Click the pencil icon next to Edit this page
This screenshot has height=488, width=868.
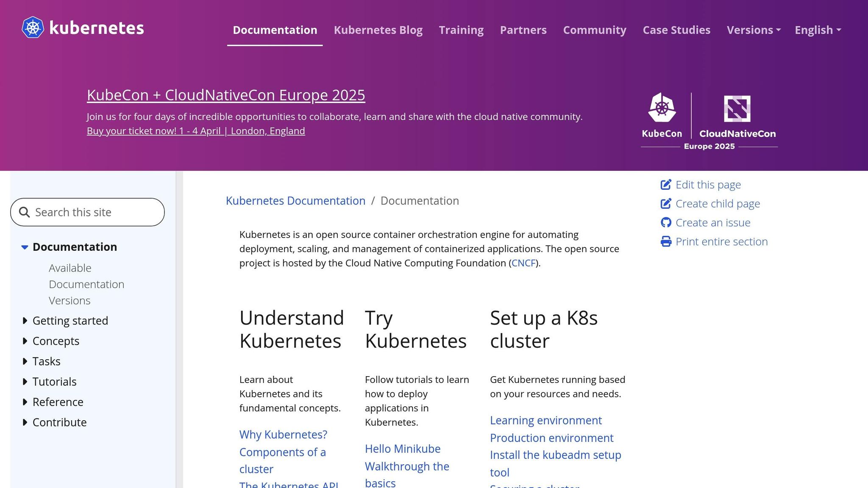(666, 184)
